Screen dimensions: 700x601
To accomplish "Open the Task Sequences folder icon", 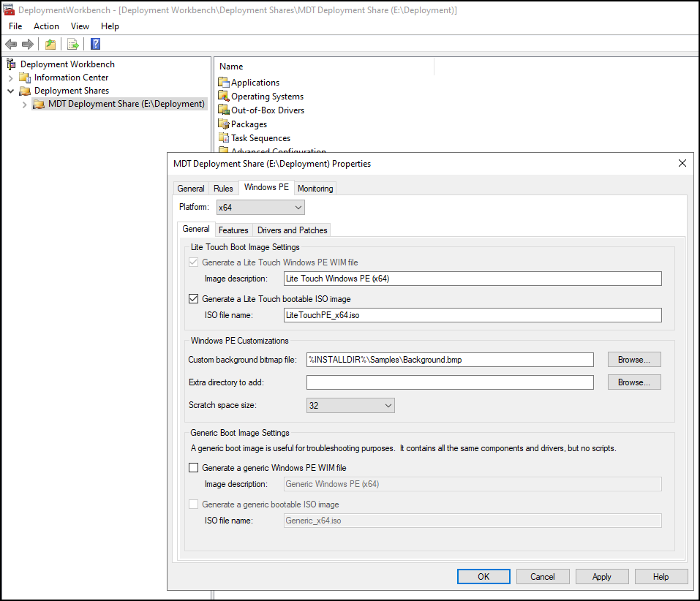I will (x=224, y=138).
